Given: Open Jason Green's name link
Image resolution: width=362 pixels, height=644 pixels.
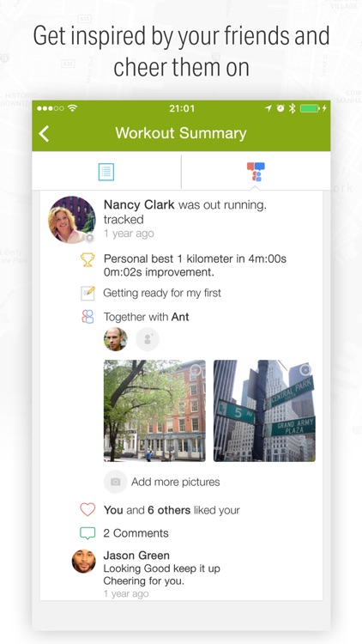Looking at the screenshot, I should click(x=136, y=556).
